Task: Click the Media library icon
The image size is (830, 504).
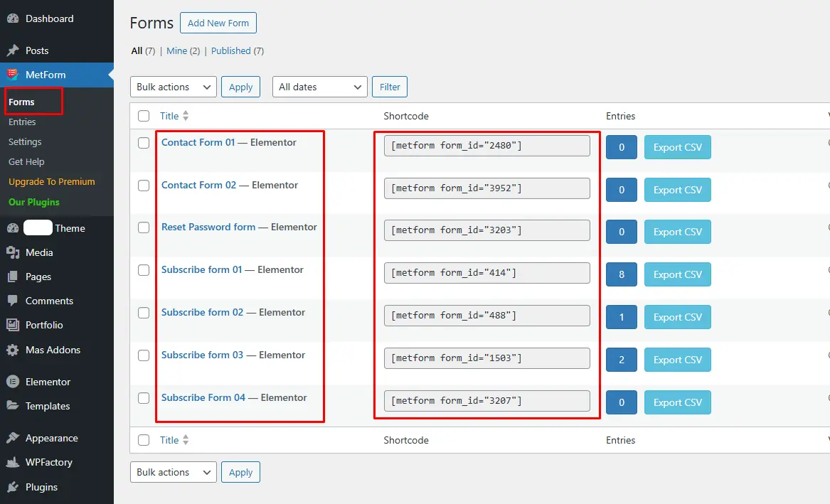Action: coord(13,252)
